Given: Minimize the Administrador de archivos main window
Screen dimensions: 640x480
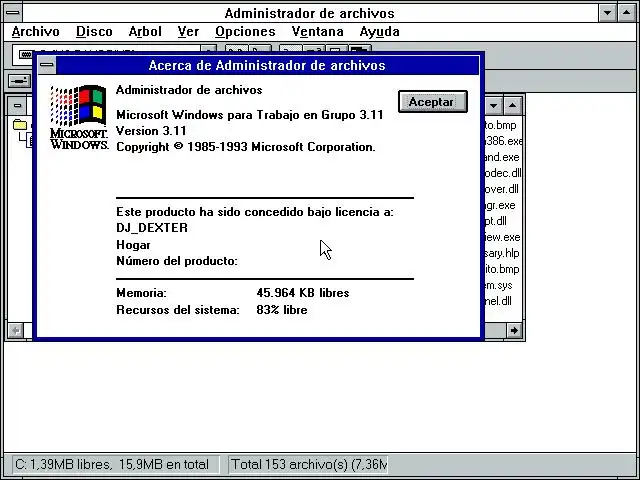Looking at the screenshot, I should [607, 13].
